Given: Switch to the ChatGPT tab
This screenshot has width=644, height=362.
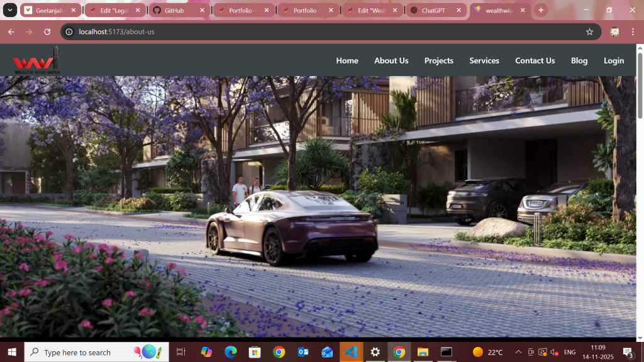Looking at the screenshot, I should (435, 11).
